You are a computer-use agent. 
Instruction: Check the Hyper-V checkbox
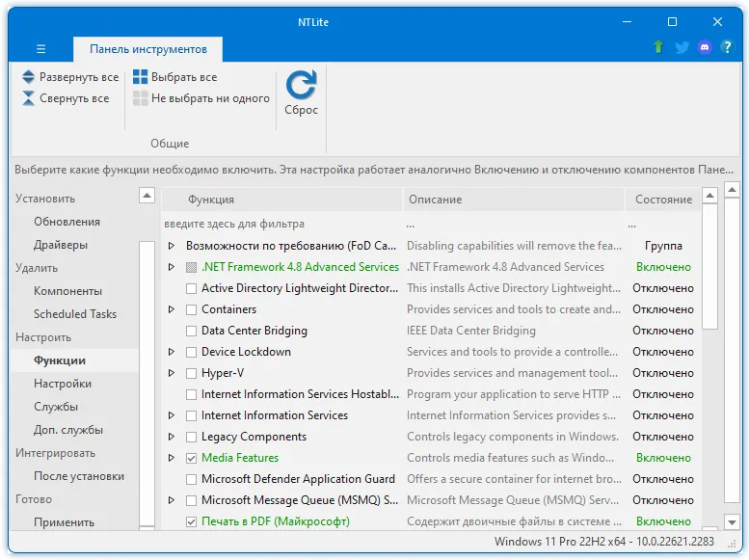(x=191, y=373)
